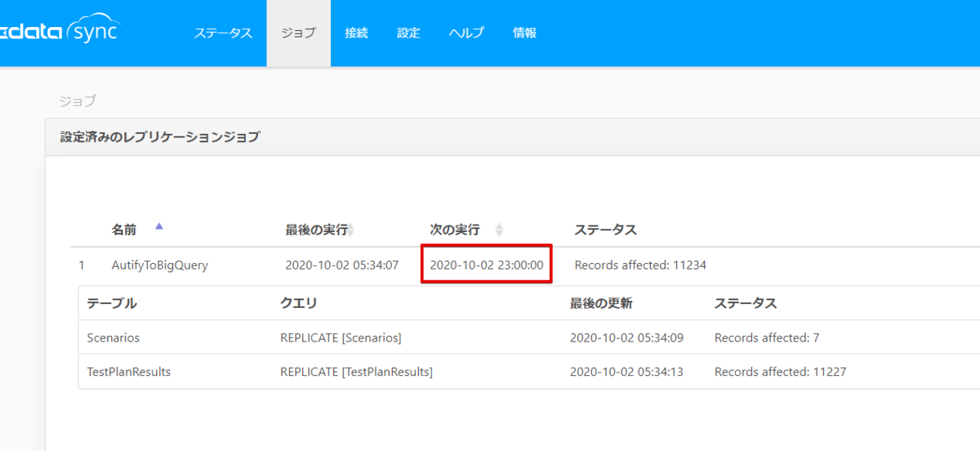Click the CData Sync logo

57,33
